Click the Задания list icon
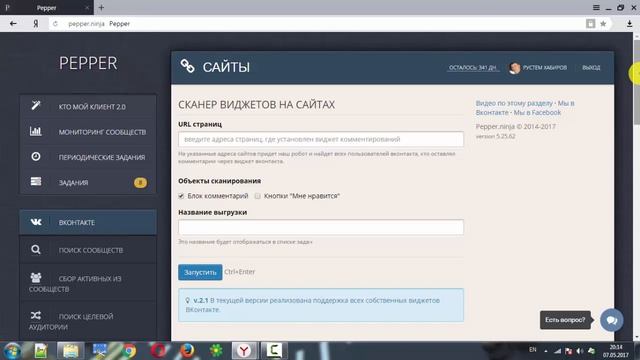This screenshot has height=360, width=640. (x=36, y=181)
